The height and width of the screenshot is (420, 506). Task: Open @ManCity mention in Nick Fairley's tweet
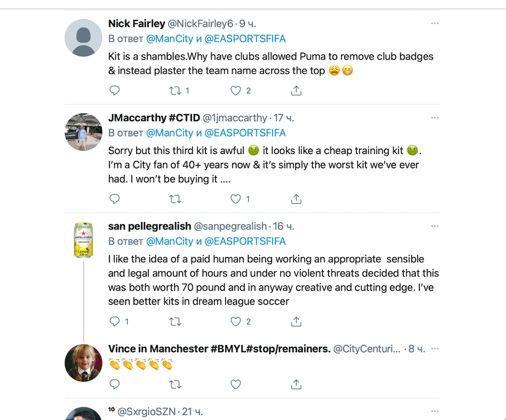pos(169,38)
